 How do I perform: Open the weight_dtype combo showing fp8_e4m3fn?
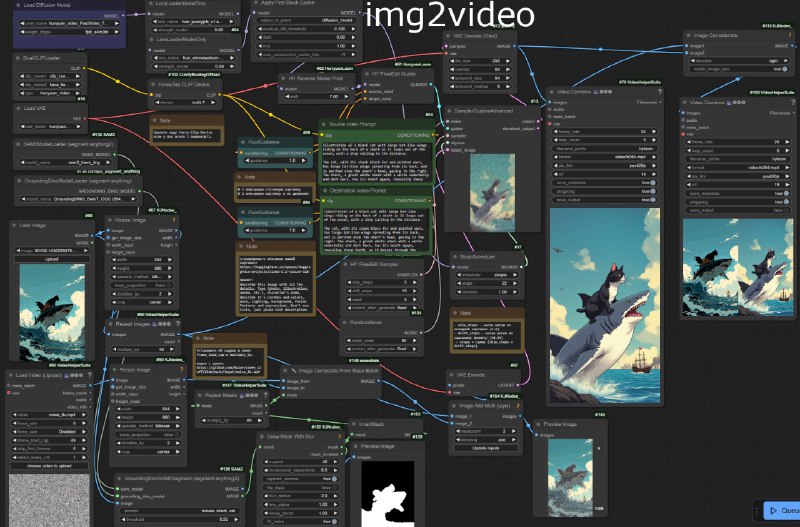(70, 32)
